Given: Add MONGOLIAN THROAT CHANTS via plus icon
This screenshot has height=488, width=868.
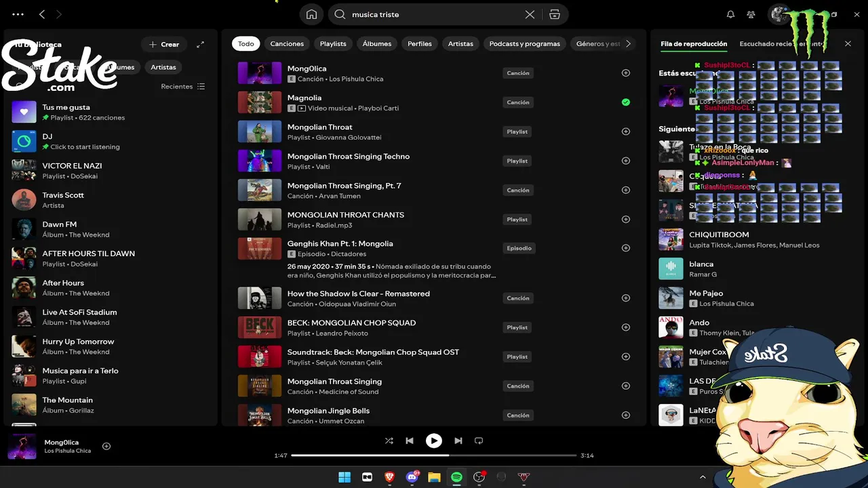Looking at the screenshot, I should pos(626,219).
